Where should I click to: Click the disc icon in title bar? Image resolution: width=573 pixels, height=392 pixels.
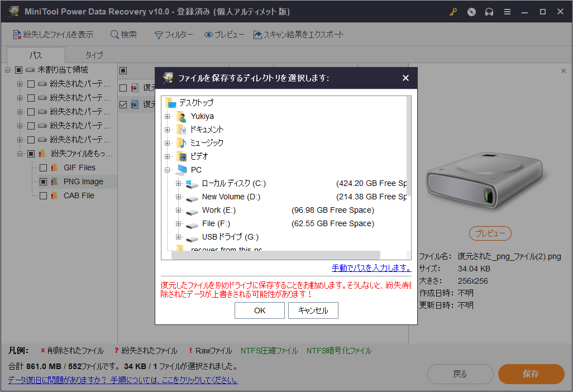tap(471, 12)
